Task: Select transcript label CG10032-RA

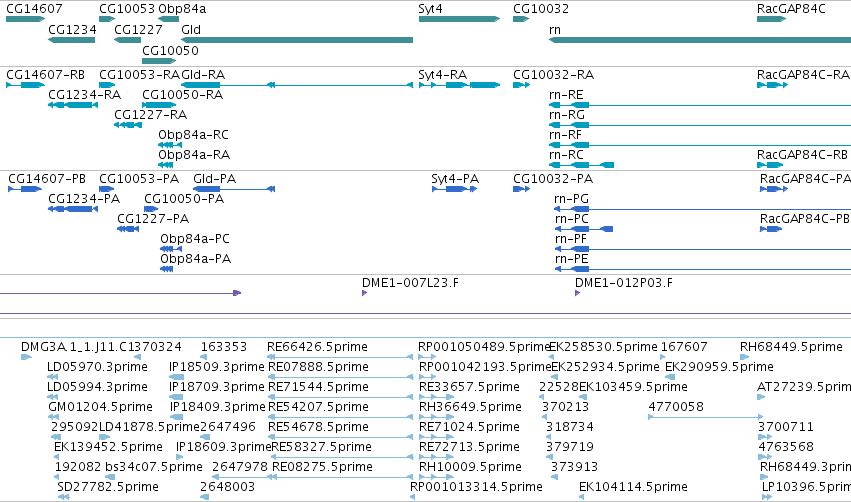Action: [x=554, y=74]
